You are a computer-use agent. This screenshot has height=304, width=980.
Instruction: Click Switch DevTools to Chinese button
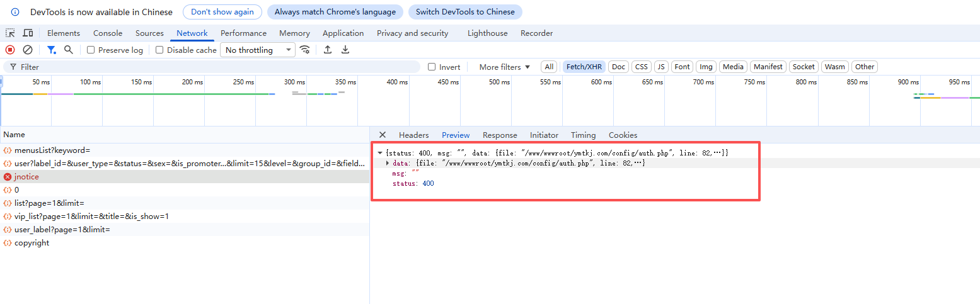[465, 12]
